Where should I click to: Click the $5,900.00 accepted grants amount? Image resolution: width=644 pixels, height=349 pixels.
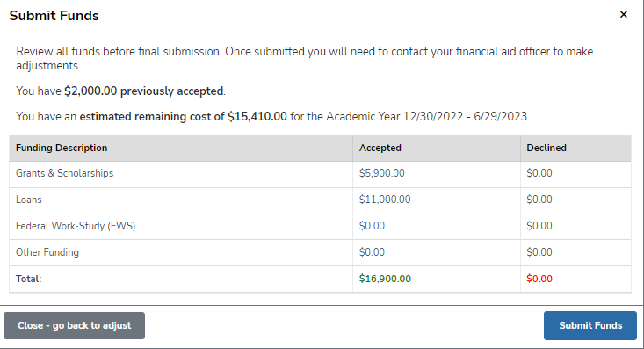[x=381, y=173]
